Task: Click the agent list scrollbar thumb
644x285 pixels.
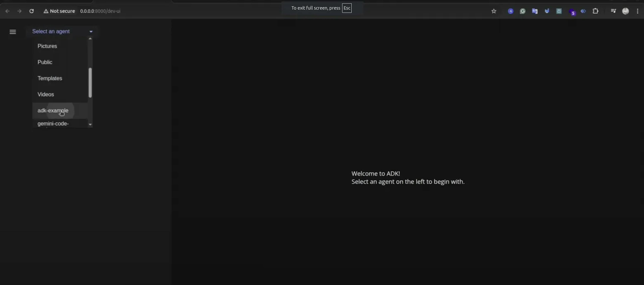Action: coord(90,82)
